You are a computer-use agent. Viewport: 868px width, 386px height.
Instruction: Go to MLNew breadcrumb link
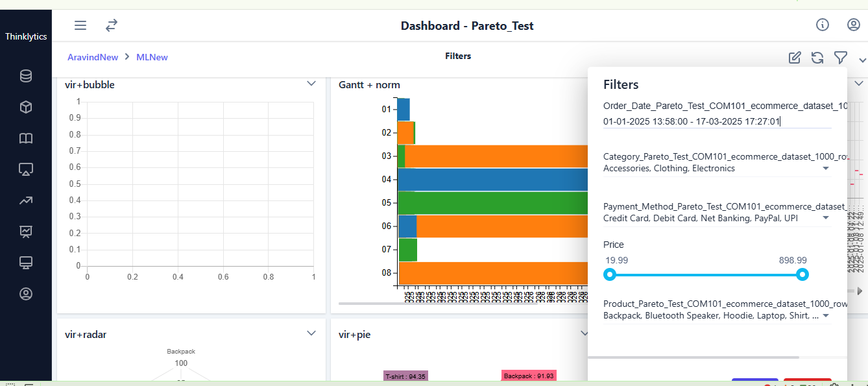[152, 58]
